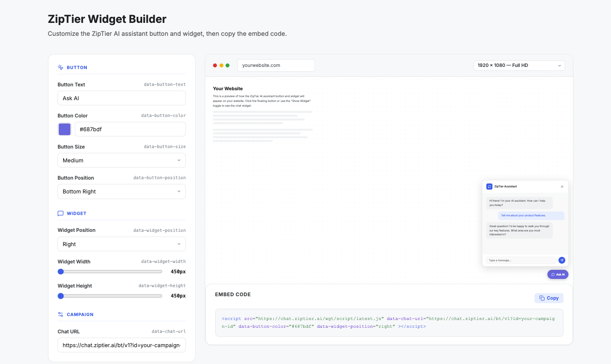
Task: Click the CAMPAIGN section sliders icon
Action: click(60, 314)
